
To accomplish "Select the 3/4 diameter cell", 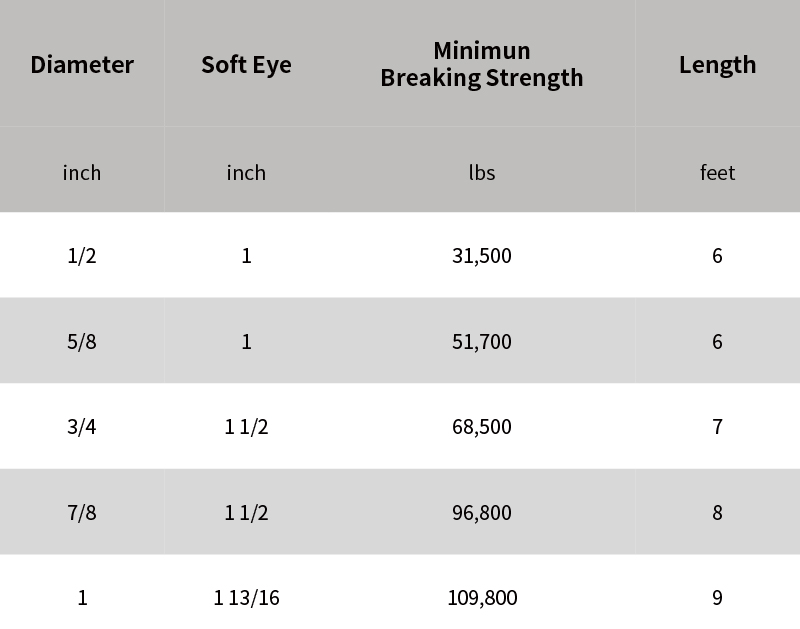I will [x=82, y=426].
